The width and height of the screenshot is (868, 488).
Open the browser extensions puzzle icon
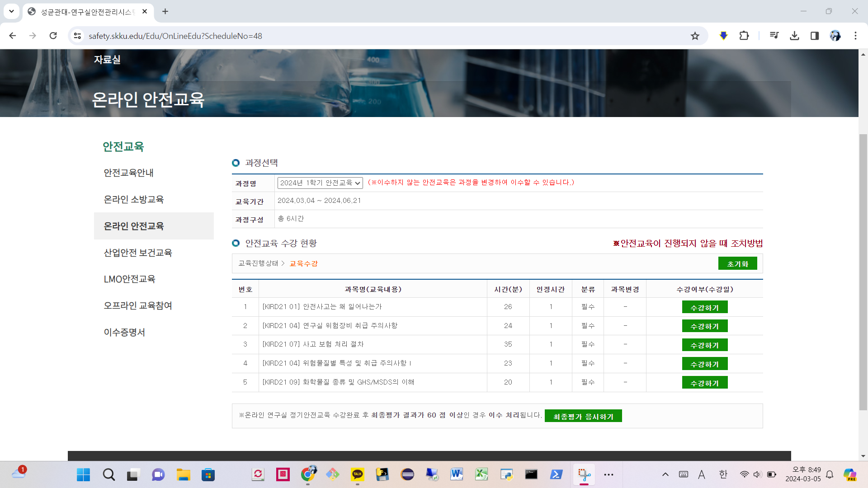pos(744,36)
